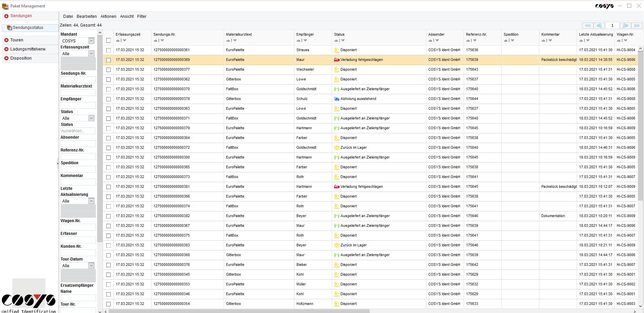
Task: Open the Filter menu
Action: [x=142, y=16]
